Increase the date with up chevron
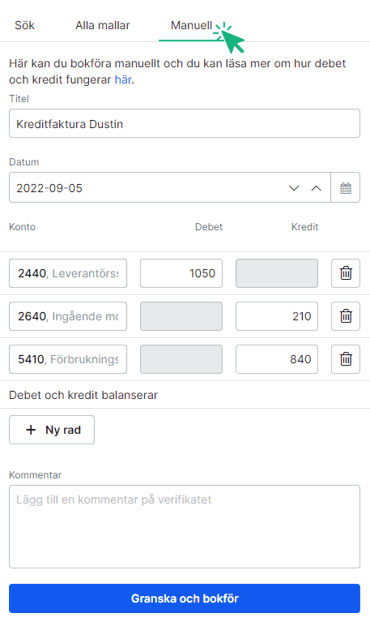The height and width of the screenshot is (625, 370). tap(316, 188)
